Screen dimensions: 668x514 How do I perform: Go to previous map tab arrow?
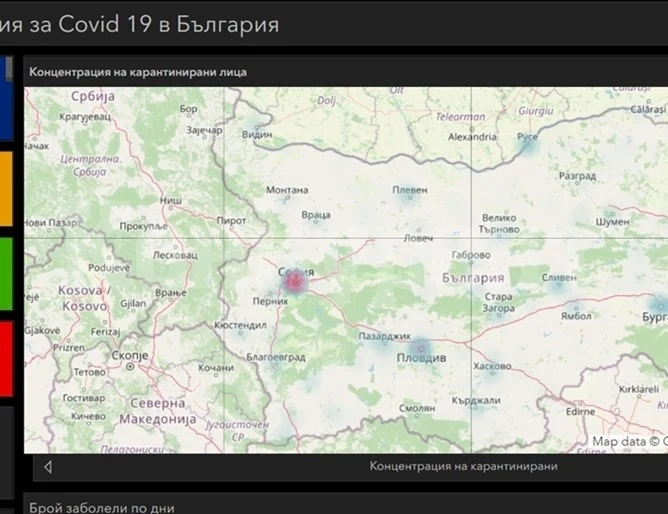[x=48, y=467]
